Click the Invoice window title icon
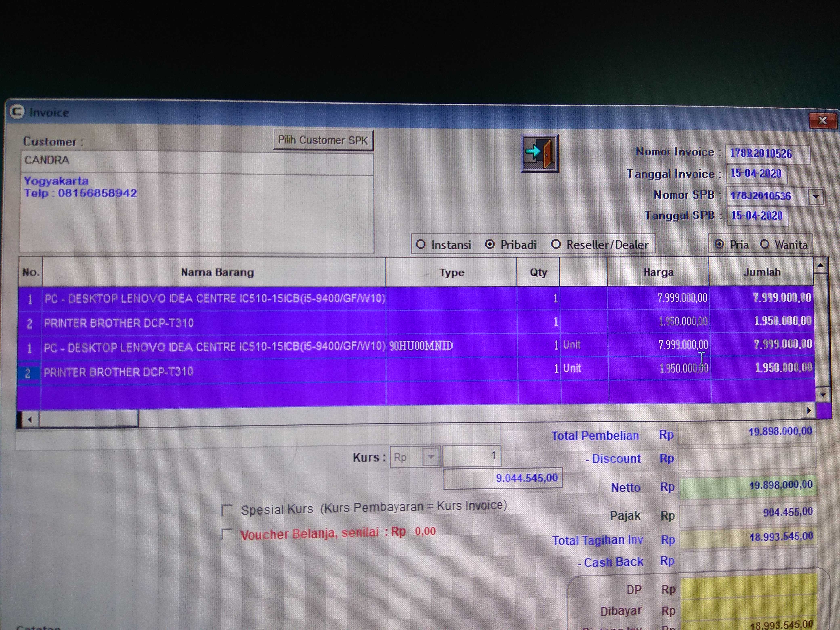 pos(17,112)
